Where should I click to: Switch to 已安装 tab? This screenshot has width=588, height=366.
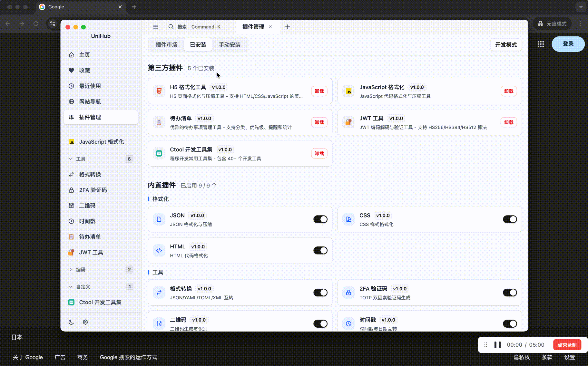click(x=198, y=45)
